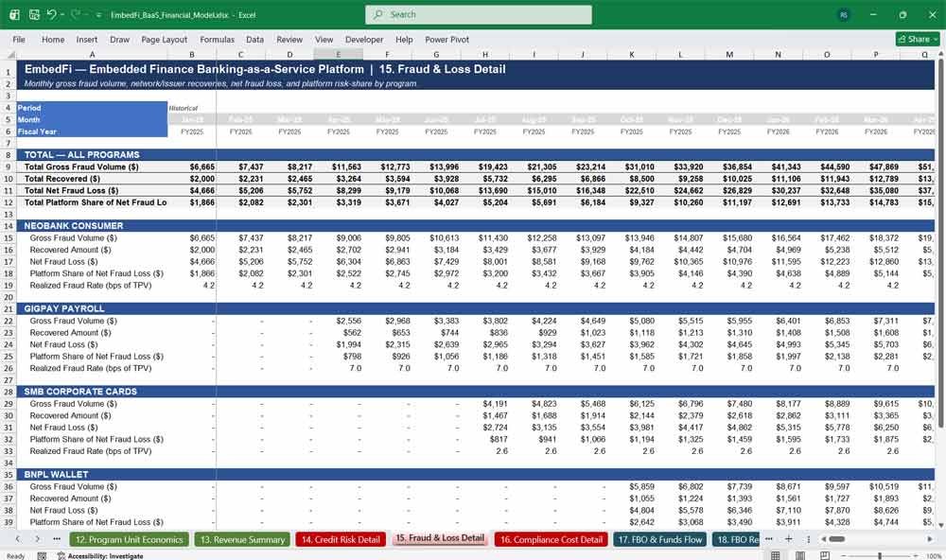Open the Developer ribbon tab
The image size is (946, 560).
point(364,39)
